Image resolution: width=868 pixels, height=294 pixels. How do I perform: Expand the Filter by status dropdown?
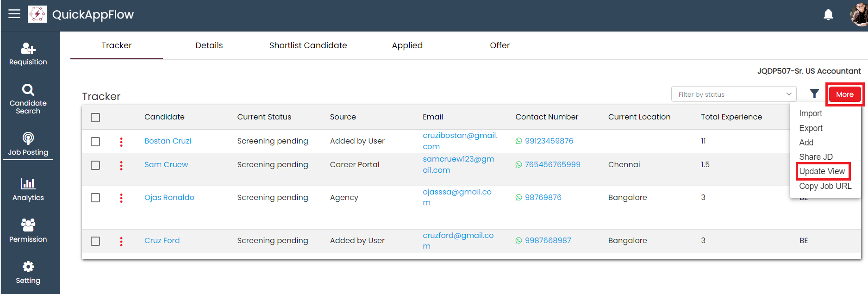click(733, 94)
